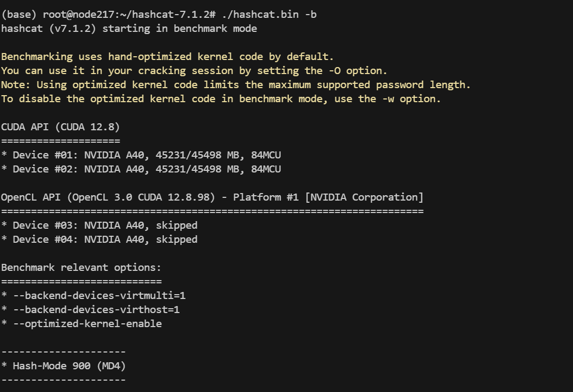The image size is (573, 392).
Task: Click the "[NVIDIA Corporation]" text
Action: click(364, 197)
